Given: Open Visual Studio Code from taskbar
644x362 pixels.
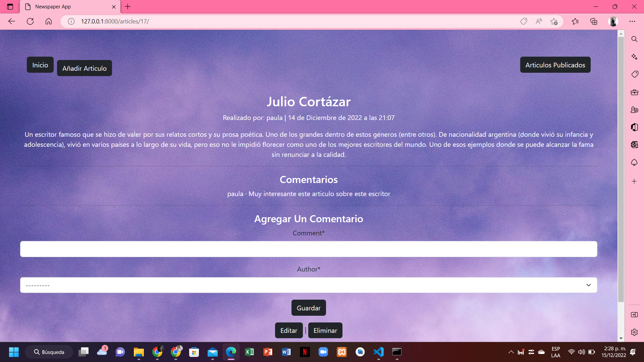Looking at the screenshot, I should click(378, 352).
